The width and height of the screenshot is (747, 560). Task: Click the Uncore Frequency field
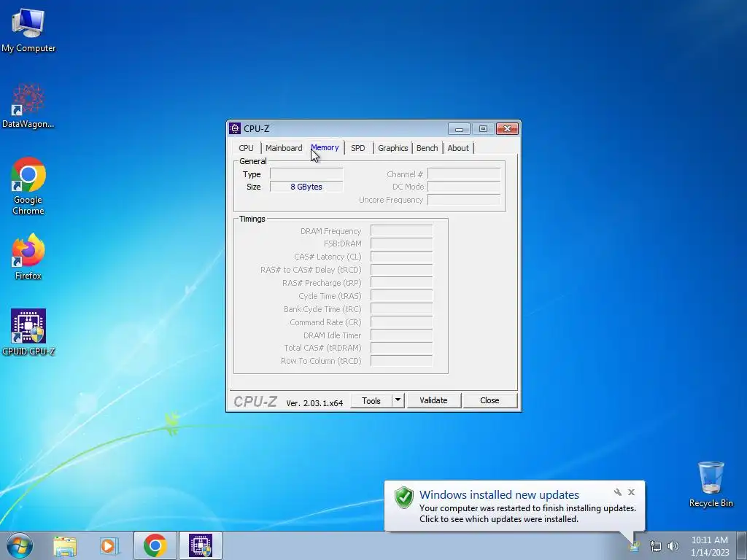point(464,200)
